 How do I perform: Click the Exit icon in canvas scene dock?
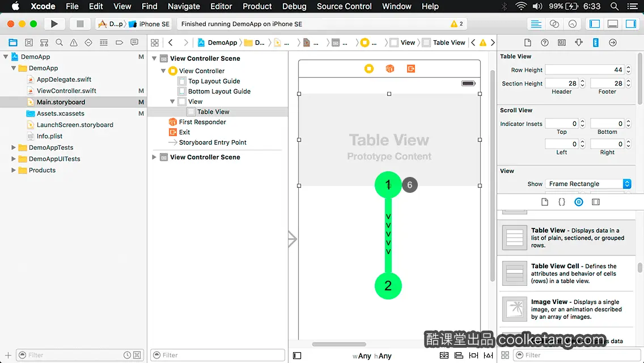(x=410, y=69)
